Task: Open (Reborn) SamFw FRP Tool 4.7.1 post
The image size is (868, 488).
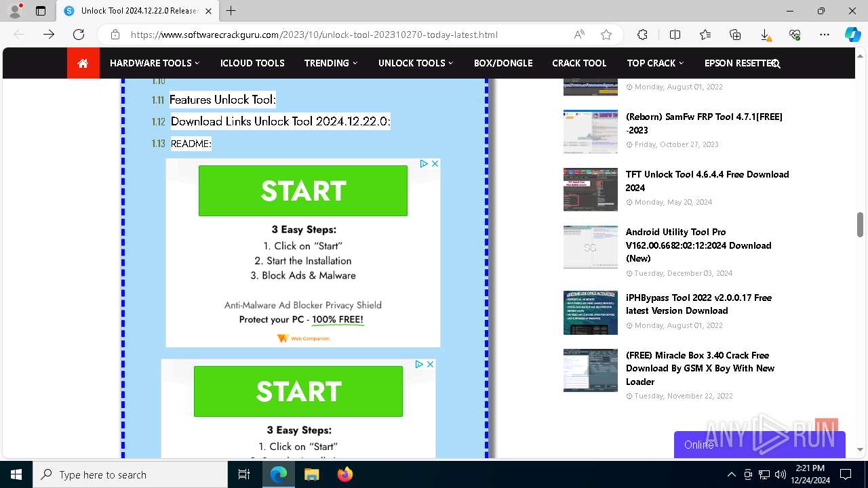Action: pyautogui.click(x=704, y=123)
